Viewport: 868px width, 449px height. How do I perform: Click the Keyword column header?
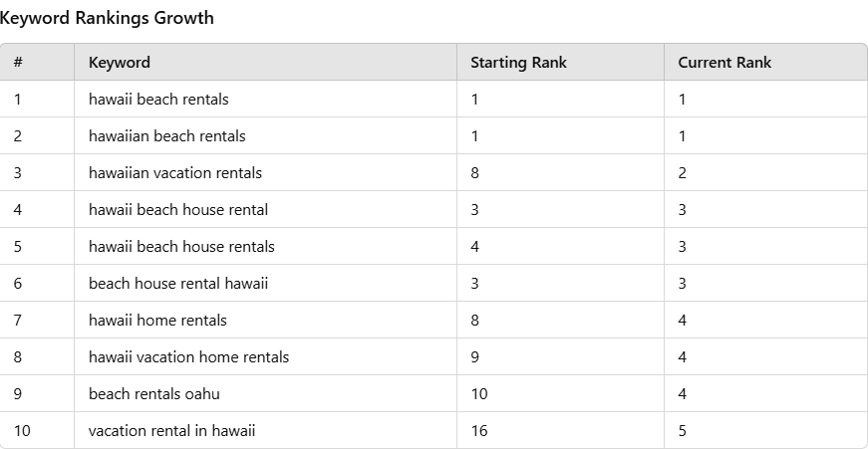120,63
